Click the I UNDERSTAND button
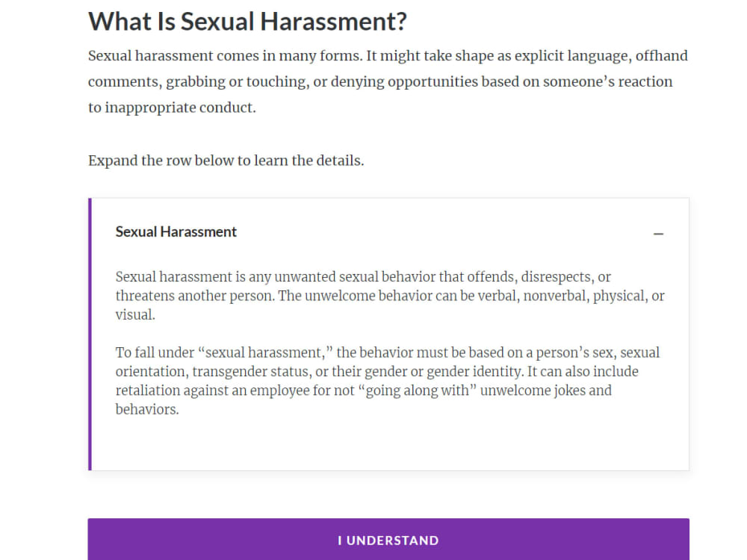747x560 pixels. (x=388, y=539)
